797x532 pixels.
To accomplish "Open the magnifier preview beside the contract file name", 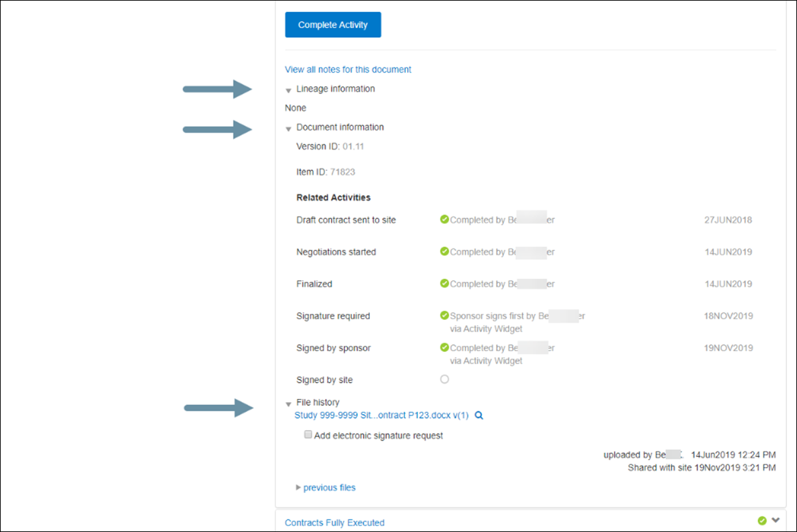I will pos(479,415).
